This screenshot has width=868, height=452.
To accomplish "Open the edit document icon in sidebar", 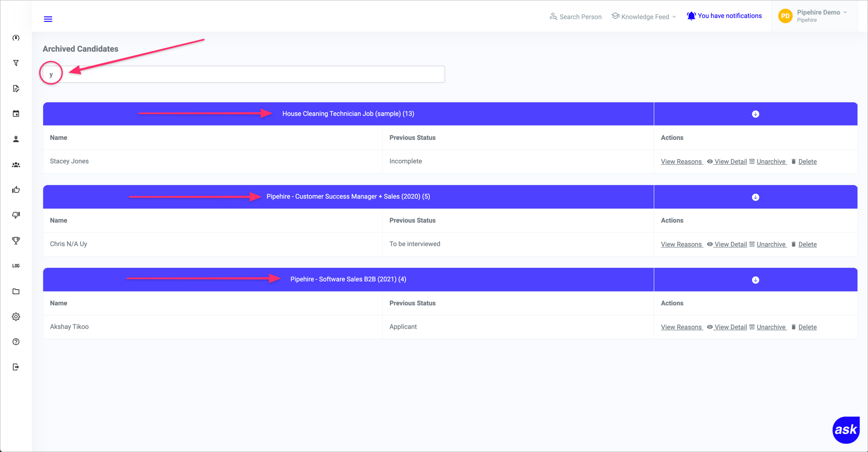I will [x=16, y=88].
